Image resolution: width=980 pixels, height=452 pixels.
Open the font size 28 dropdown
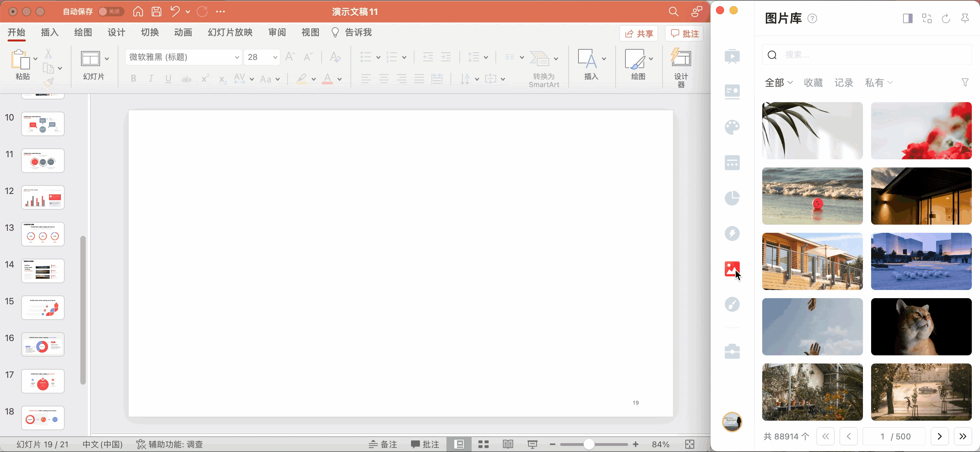275,58
